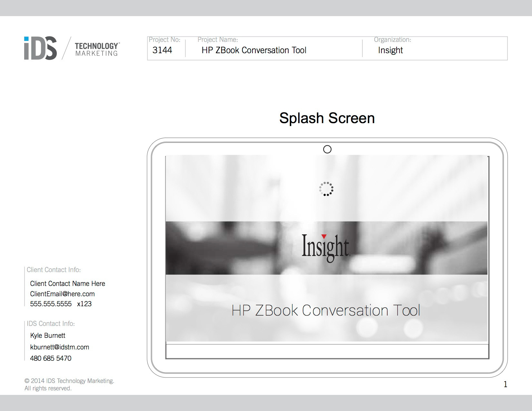Select the Project Name value HP ZBook Conversation Tool
The width and height of the screenshot is (532, 411).
[x=254, y=50]
